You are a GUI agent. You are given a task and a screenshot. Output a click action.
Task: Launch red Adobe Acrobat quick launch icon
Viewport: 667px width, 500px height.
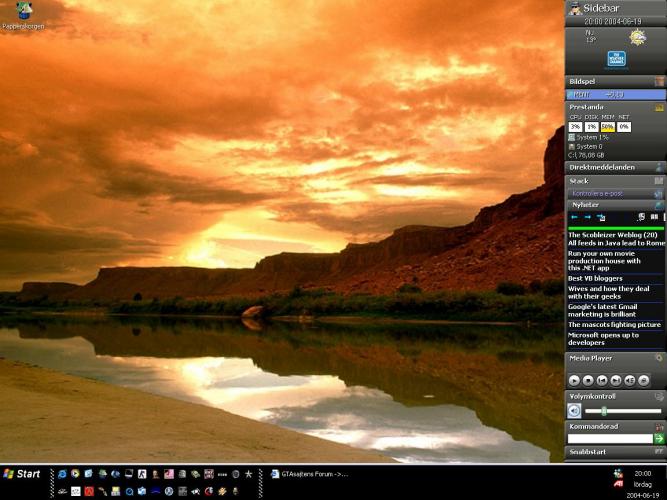point(89,491)
